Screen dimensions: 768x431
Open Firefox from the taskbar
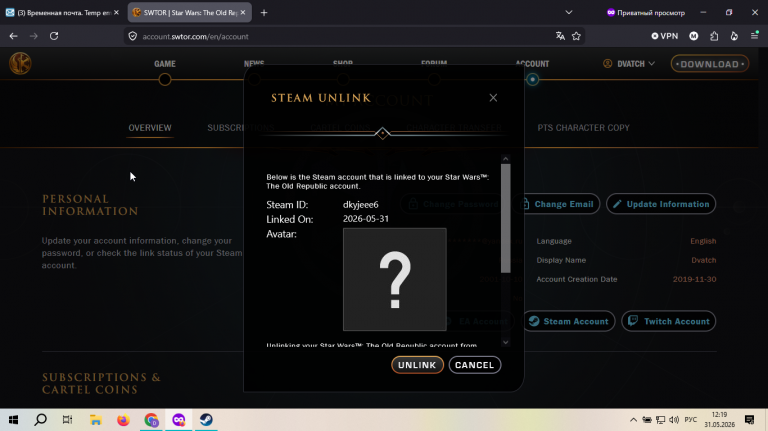123,420
